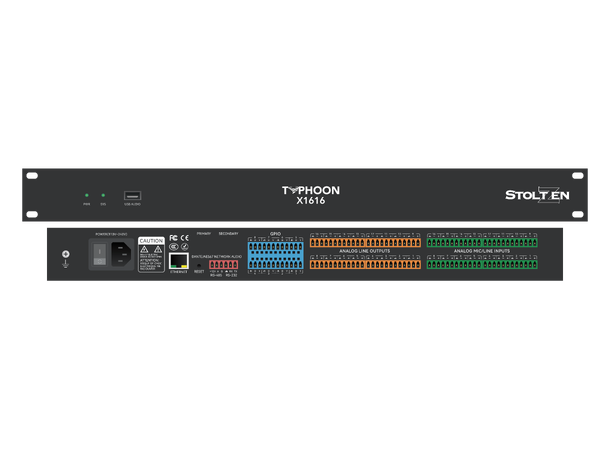Select the bottom orange analog output connectors
The width and height of the screenshot is (610, 450).
pyautogui.click(x=364, y=264)
